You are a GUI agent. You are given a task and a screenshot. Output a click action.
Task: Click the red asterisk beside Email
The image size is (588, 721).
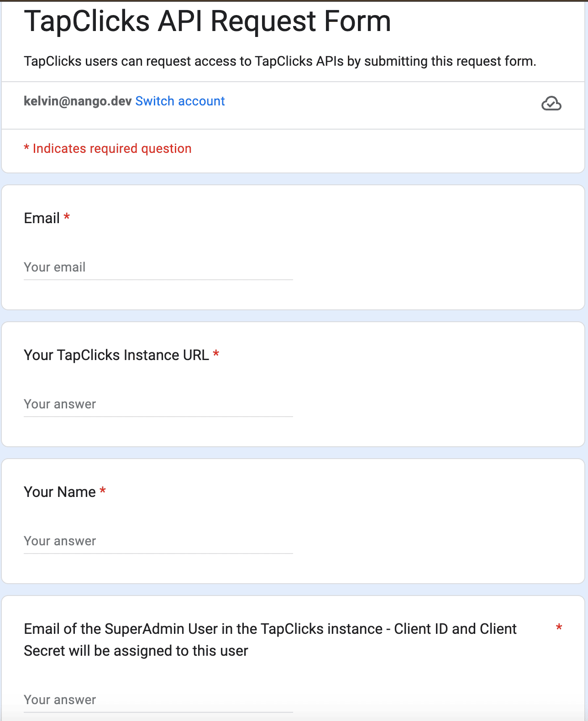(67, 217)
